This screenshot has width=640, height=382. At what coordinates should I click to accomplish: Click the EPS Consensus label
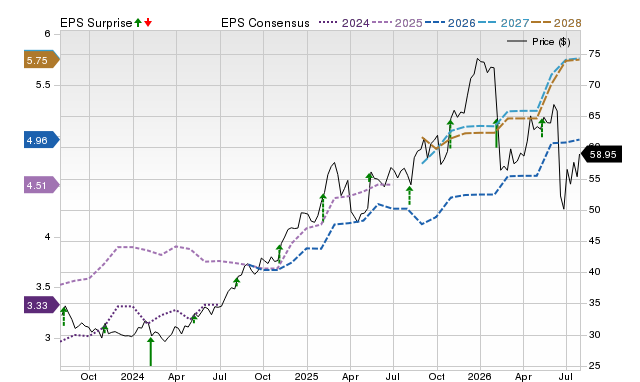(265, 23)
